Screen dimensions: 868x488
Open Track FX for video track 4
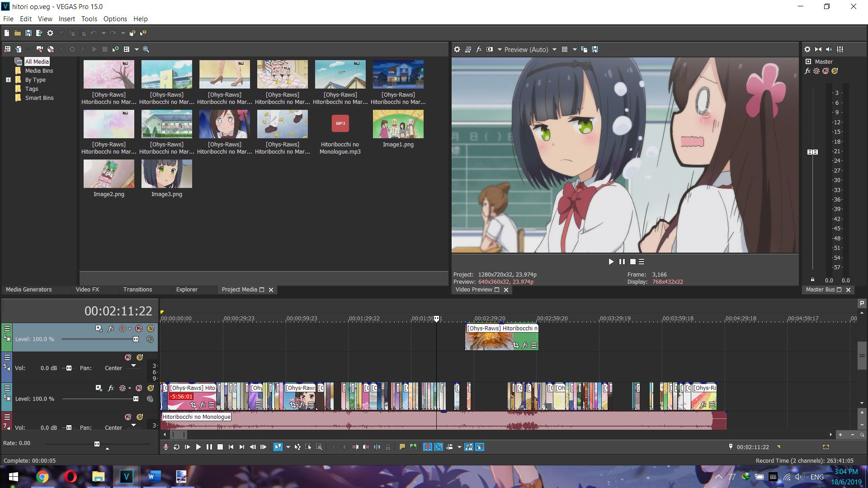[111, 328]
